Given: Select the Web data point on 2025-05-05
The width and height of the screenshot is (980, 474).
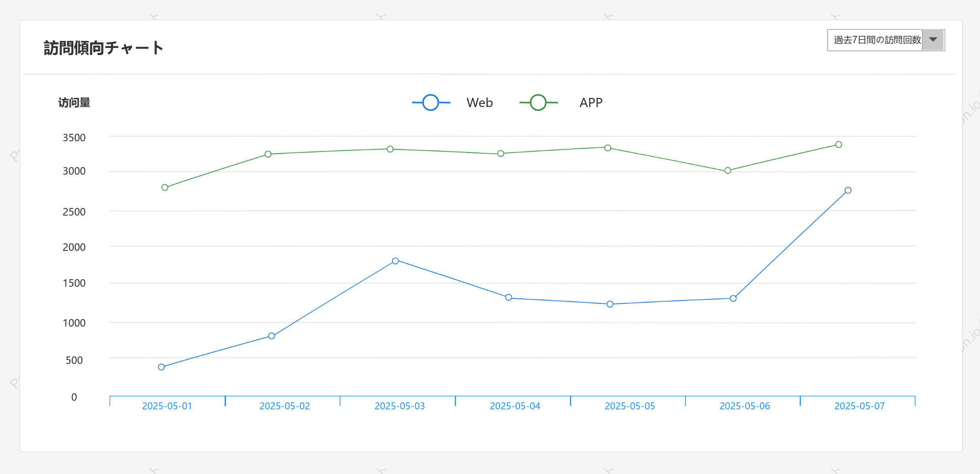Looking at the screenshot, I should 610,304.
